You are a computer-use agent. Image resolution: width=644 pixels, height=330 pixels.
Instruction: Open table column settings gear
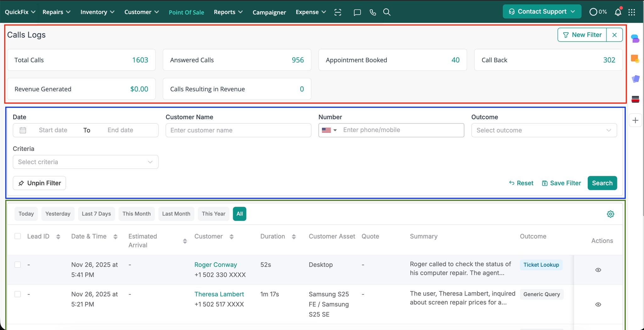(610, 214)
